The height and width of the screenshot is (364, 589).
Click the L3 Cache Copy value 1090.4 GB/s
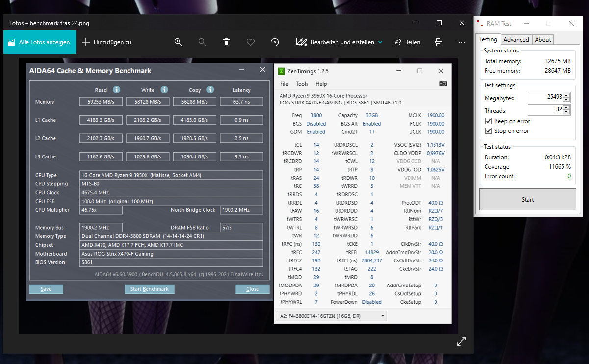[x=194, y=156]
